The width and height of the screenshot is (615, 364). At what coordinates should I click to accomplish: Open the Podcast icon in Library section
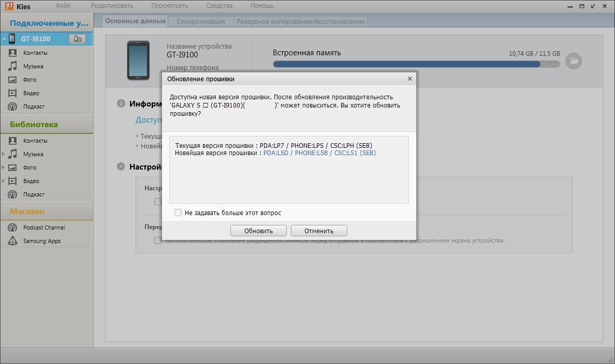[x=12, y=194]
